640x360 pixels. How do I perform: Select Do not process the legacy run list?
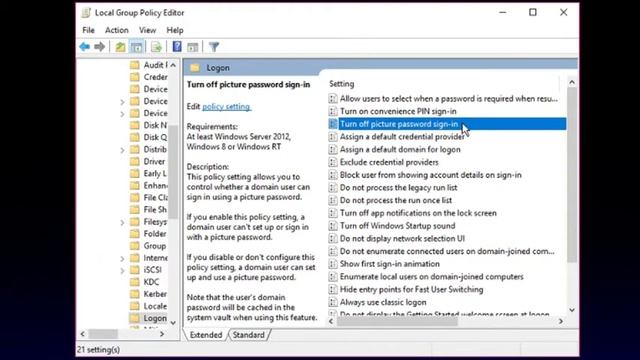click(398, 187)
